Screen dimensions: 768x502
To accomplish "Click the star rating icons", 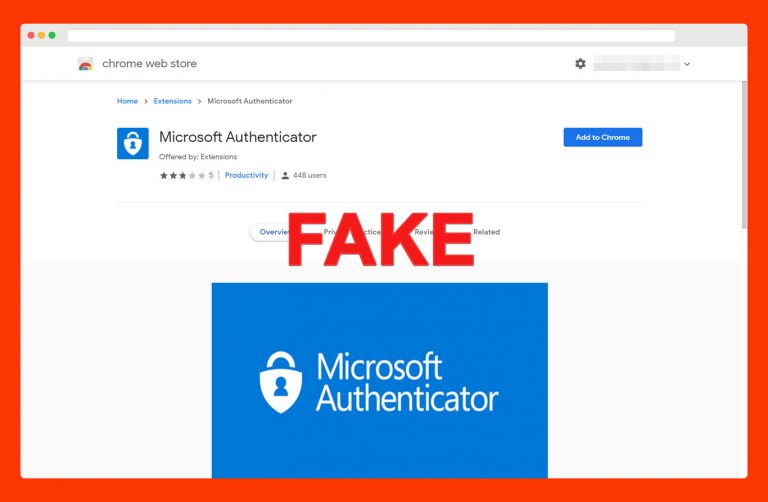I will coord(183,175).
